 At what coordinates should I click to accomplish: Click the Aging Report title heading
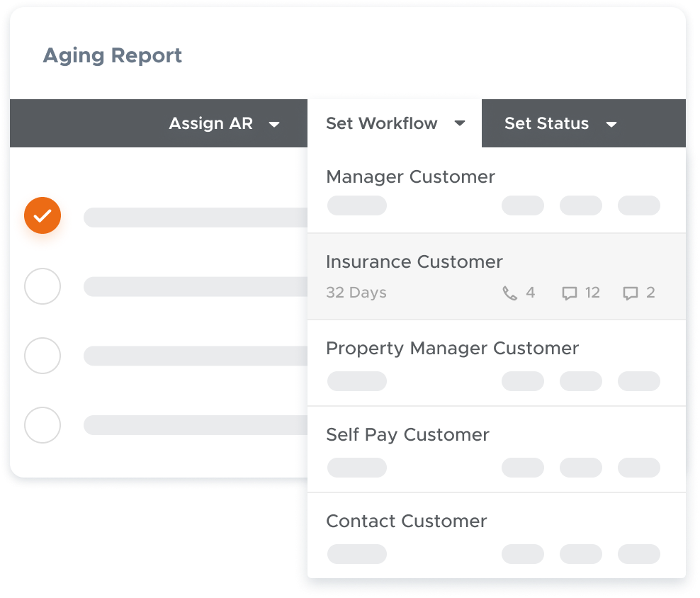coord(112,55)
